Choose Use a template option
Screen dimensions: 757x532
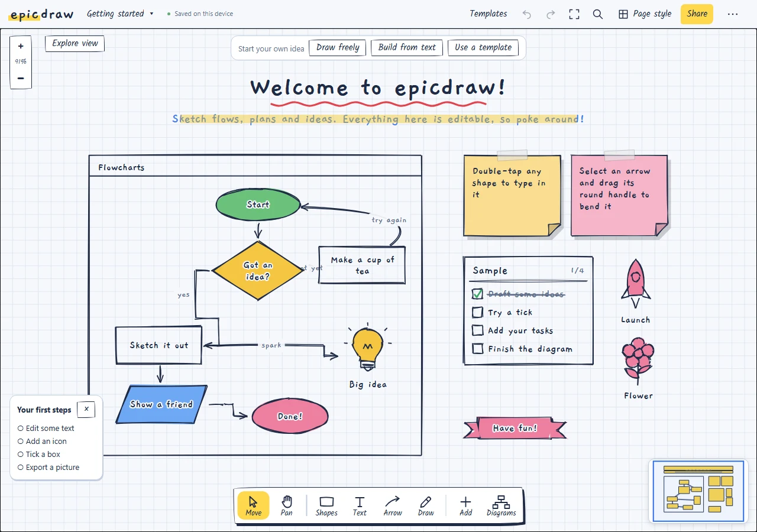(x=483, y=48)
